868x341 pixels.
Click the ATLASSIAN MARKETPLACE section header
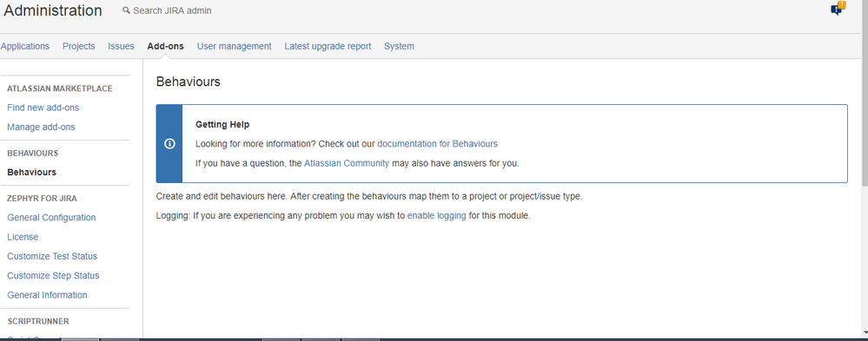coord(60,89)
